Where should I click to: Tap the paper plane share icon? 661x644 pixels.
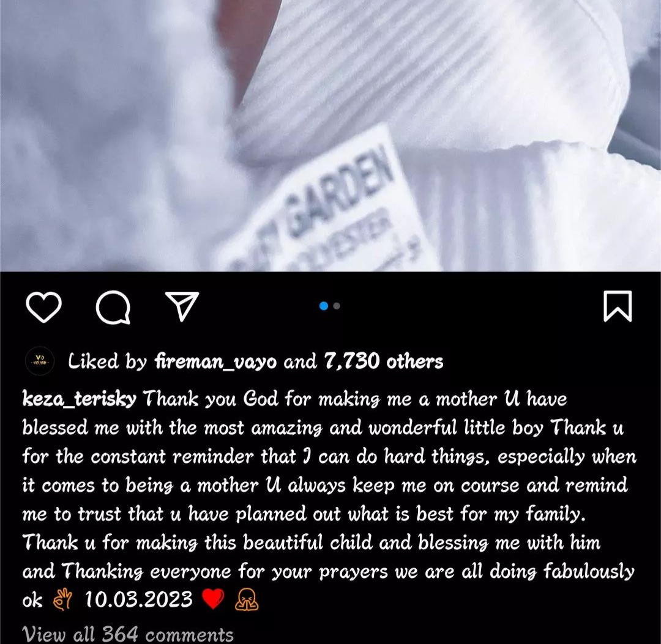(x=182, y=306)
